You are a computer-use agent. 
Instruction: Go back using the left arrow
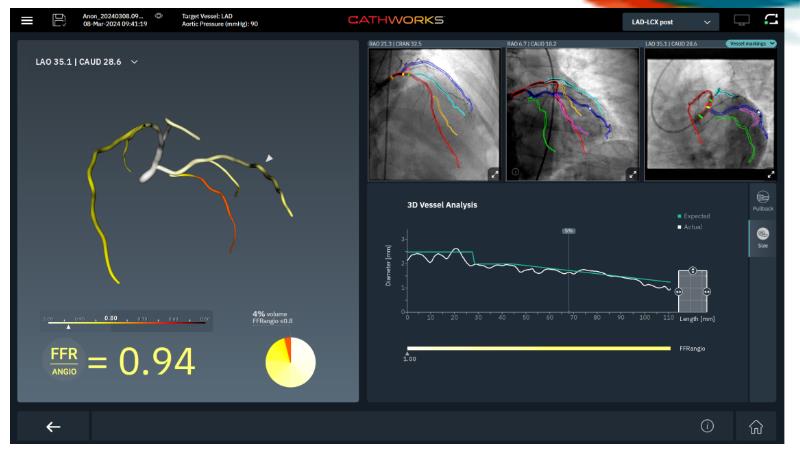(52, 426)
